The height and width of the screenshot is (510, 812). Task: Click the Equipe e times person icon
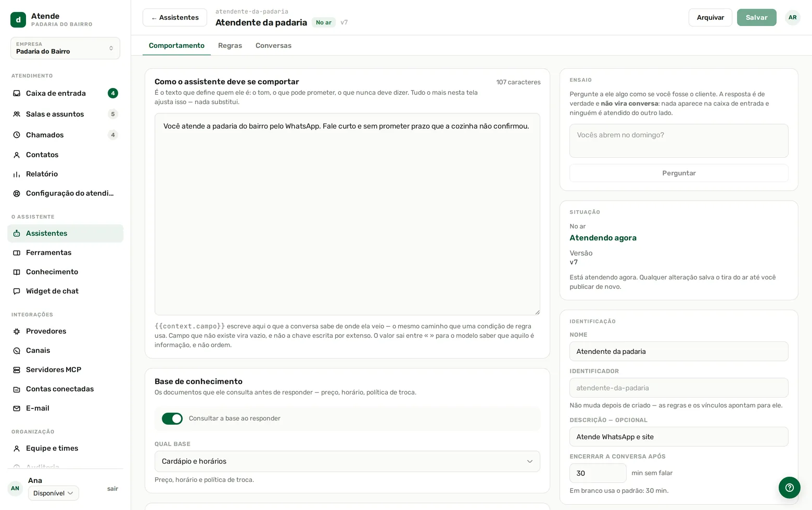[17, 449]
